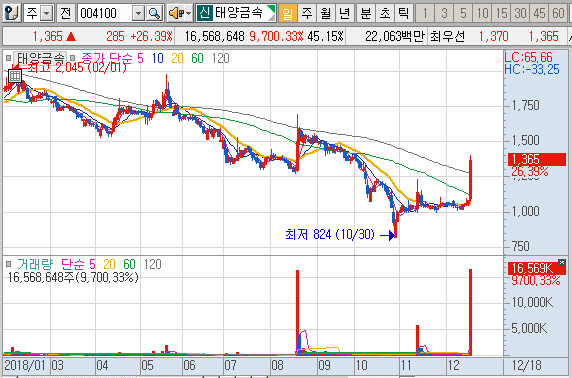The image size is (572, 378).
Task: Select the 주 weekly chart period
Action: [x=307, y=14]
